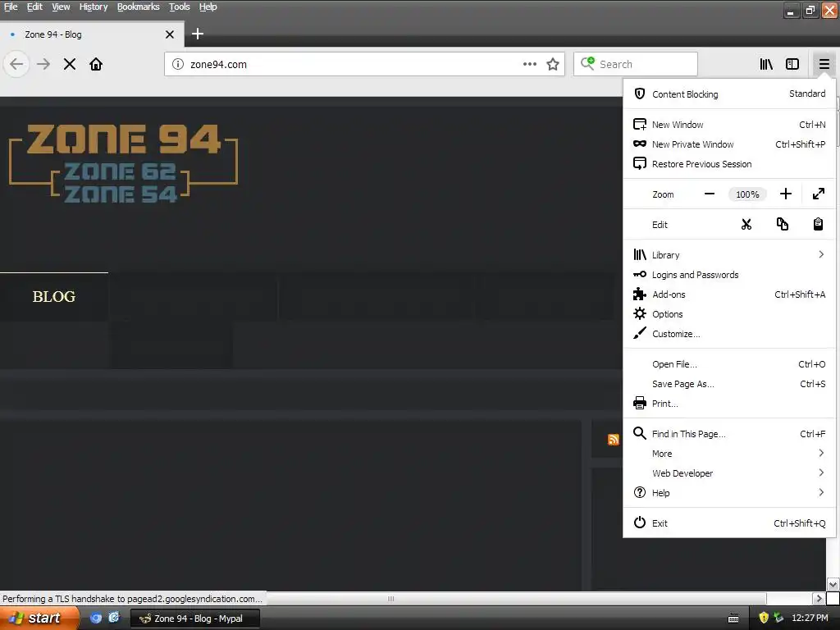Cut selection with the scissors icon
The height and width of the screenshot is (630, 840).
point(746,225)
